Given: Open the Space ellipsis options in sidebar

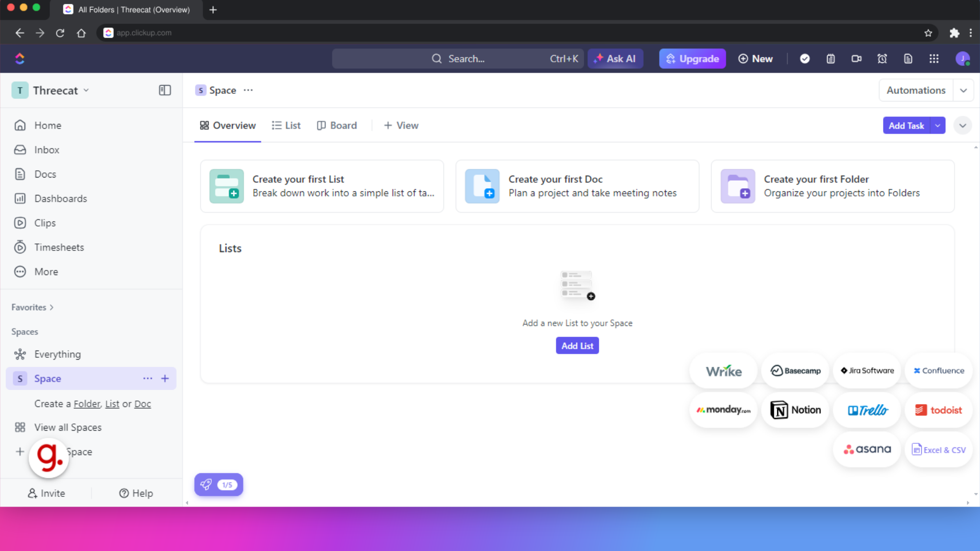Looking at the screenshot, I should click(x=148, y=379).
